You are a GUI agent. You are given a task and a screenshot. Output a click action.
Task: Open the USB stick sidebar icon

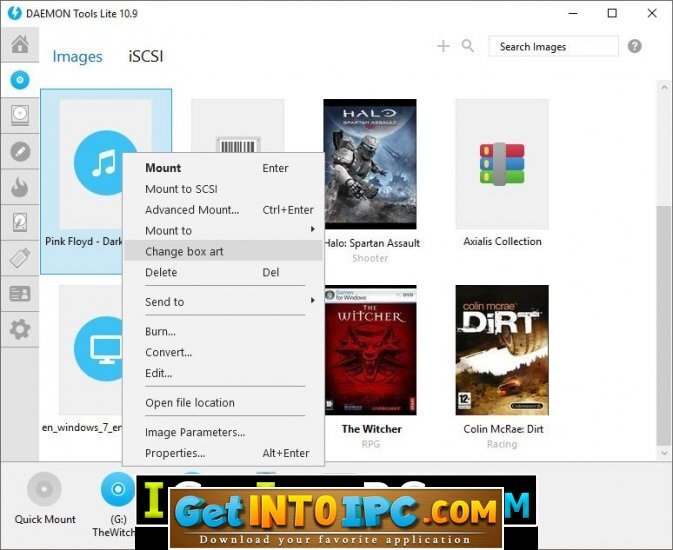click(x=20, y=258)
